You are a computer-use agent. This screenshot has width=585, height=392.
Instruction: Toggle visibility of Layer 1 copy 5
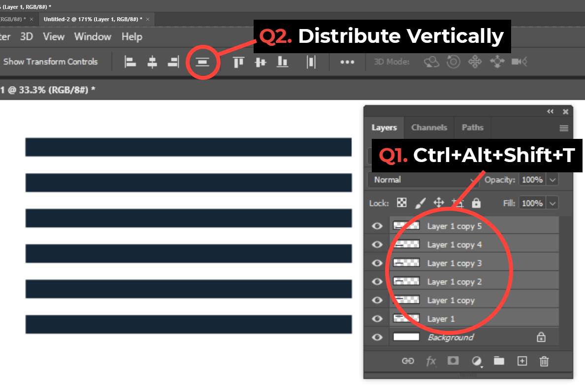(377, 226)
